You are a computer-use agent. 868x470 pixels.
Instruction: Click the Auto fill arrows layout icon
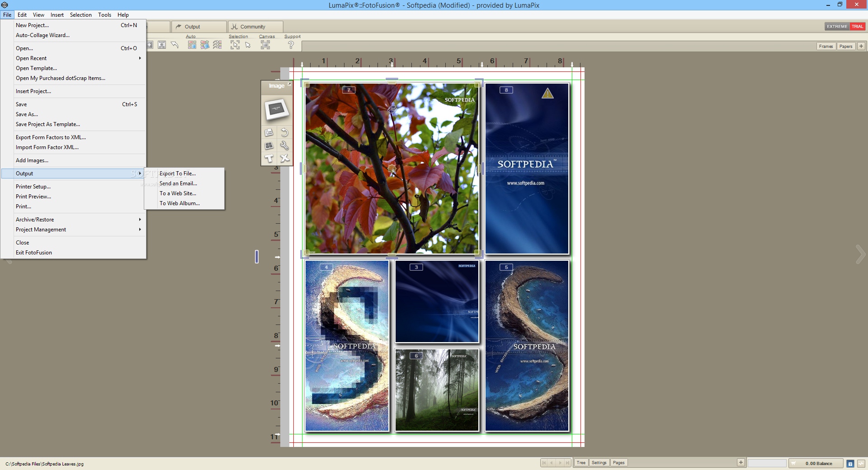(217, 45)
